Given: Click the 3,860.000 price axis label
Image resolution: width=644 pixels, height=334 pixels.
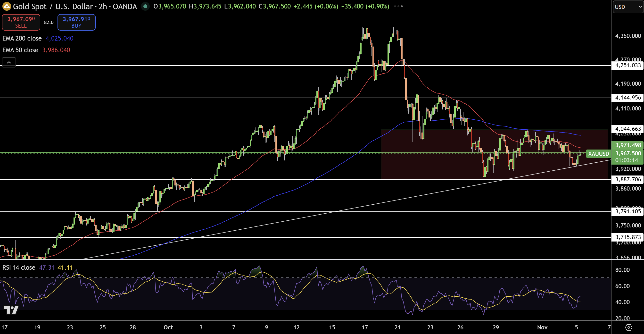Looking at the screenshot, I should (x=628, y=188).
